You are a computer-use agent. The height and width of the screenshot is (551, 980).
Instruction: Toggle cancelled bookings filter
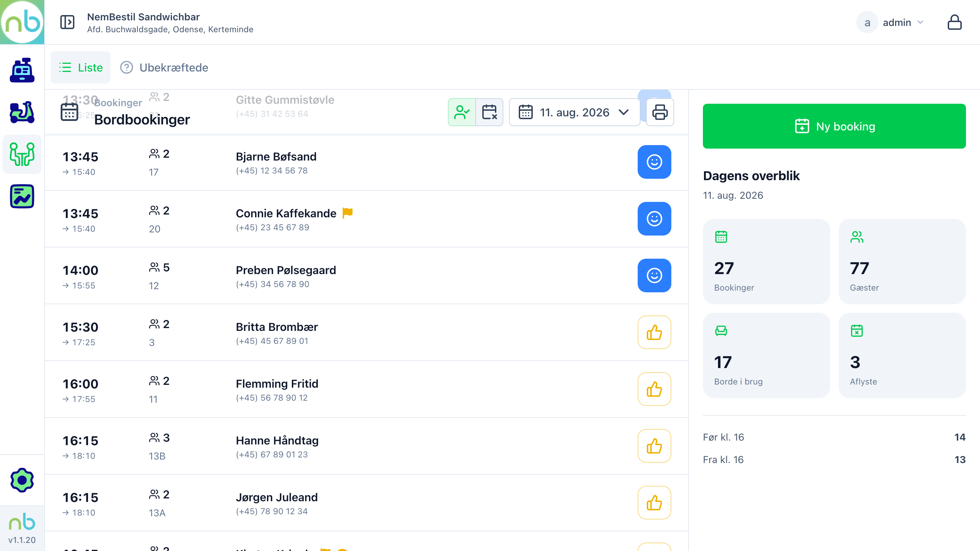[x=489, y=112]
